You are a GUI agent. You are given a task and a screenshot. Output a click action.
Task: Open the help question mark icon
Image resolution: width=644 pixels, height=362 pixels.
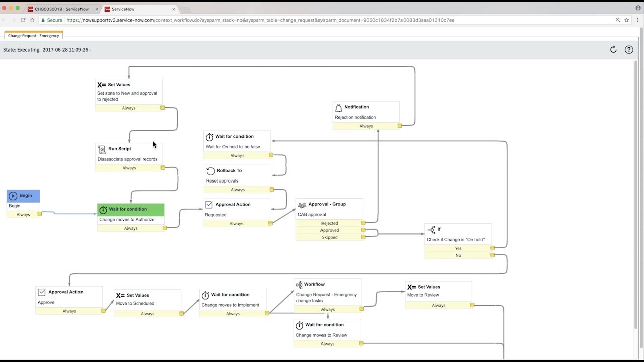tap(629, 49)
